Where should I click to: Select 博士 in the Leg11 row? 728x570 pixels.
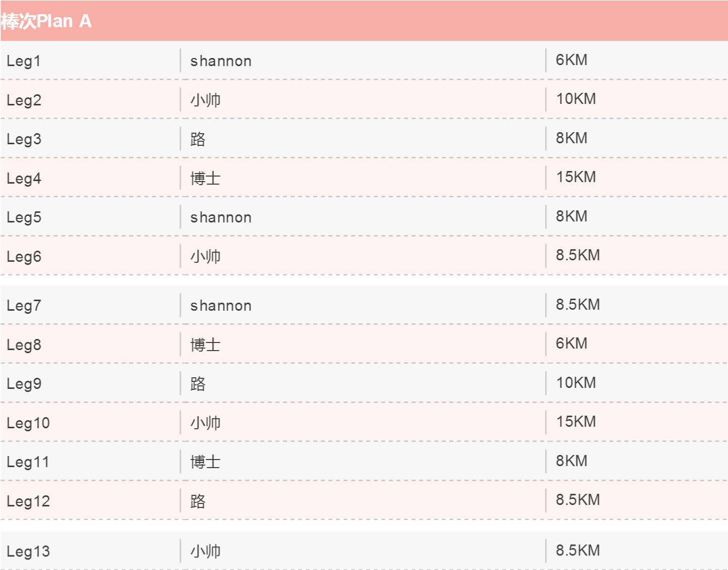pos(205,462)
